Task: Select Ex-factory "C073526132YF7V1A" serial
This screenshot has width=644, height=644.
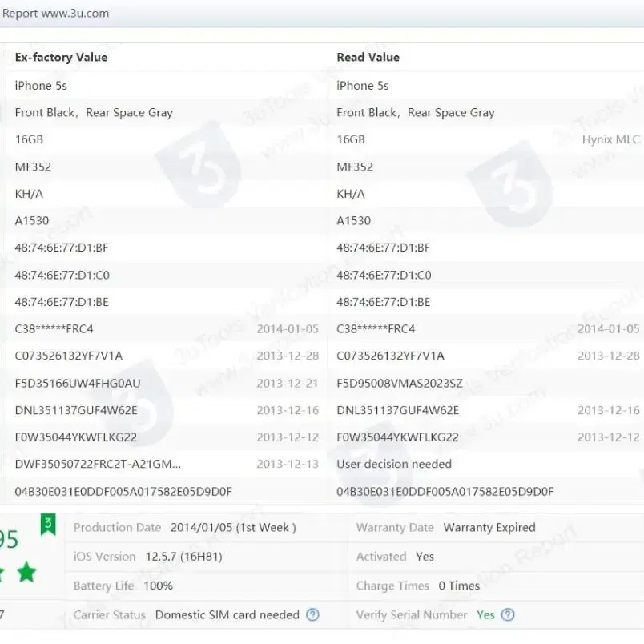Action: [x=69, y=356]
